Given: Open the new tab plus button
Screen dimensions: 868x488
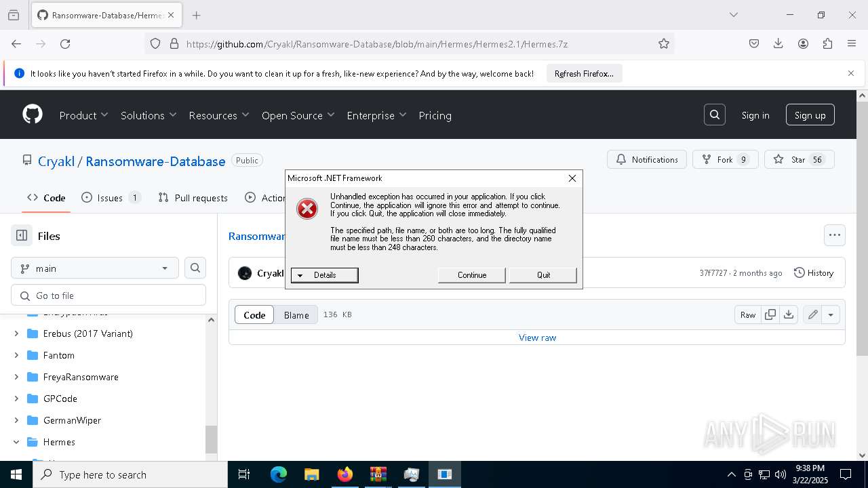Looking at the screenshot, I should click(x=196, y=15).
